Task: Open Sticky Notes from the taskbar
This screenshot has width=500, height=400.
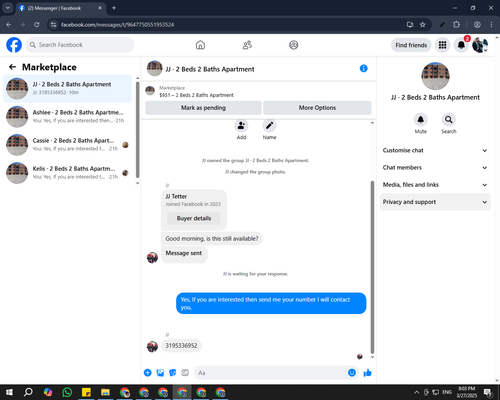Action: 86,392
